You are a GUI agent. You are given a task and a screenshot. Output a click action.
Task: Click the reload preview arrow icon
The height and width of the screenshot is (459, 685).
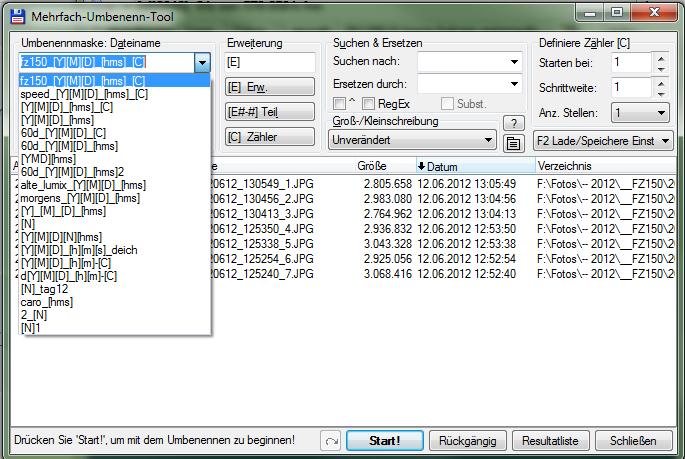coord(331,440)
